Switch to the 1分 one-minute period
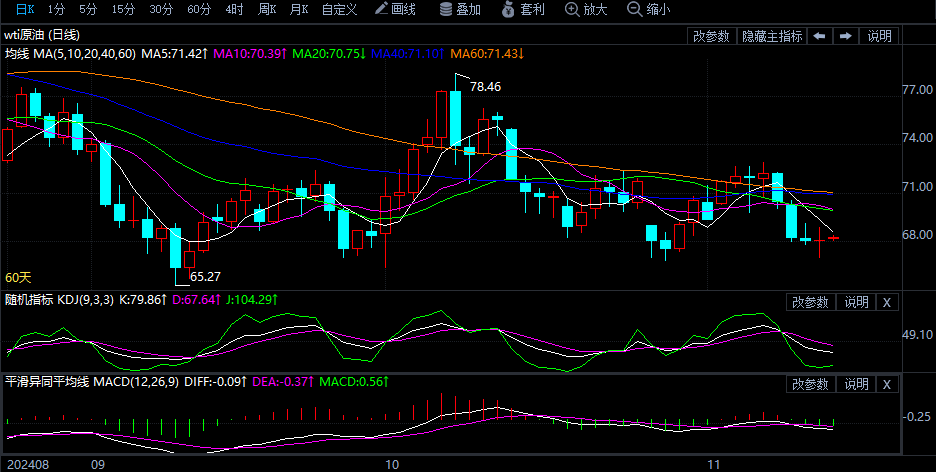Screen dimensions: 936x472 click(x=55, y=10)
